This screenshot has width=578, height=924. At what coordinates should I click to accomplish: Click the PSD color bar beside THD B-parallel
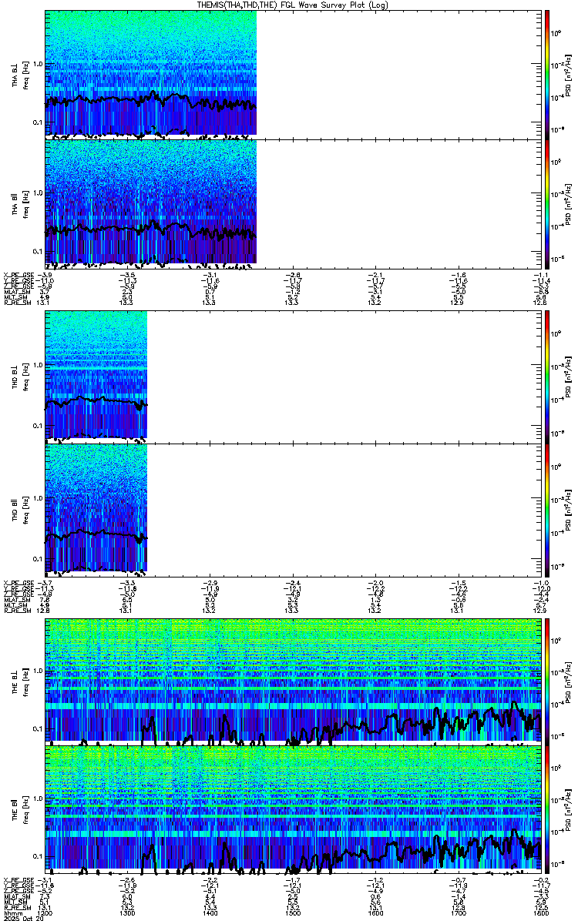(547, 509)
